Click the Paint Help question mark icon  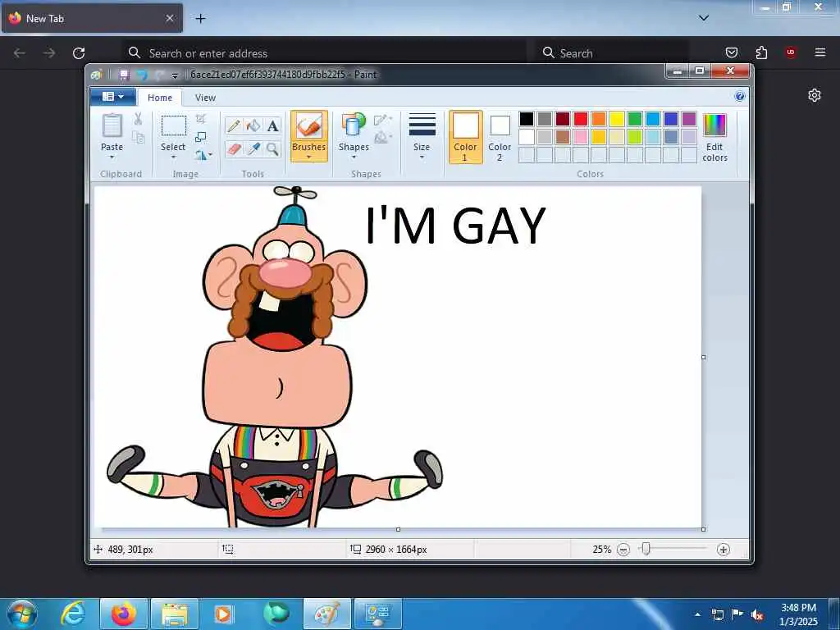(x=740, y=97)
